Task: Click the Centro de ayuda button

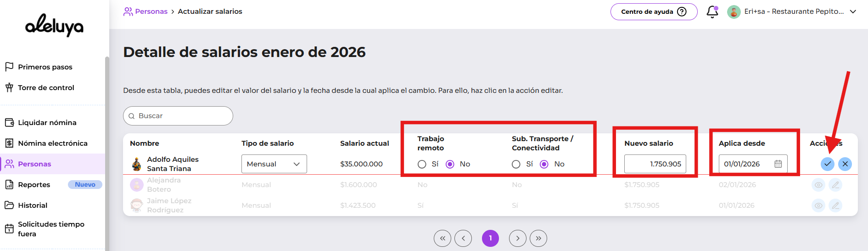Action: (x=653, y=11)
